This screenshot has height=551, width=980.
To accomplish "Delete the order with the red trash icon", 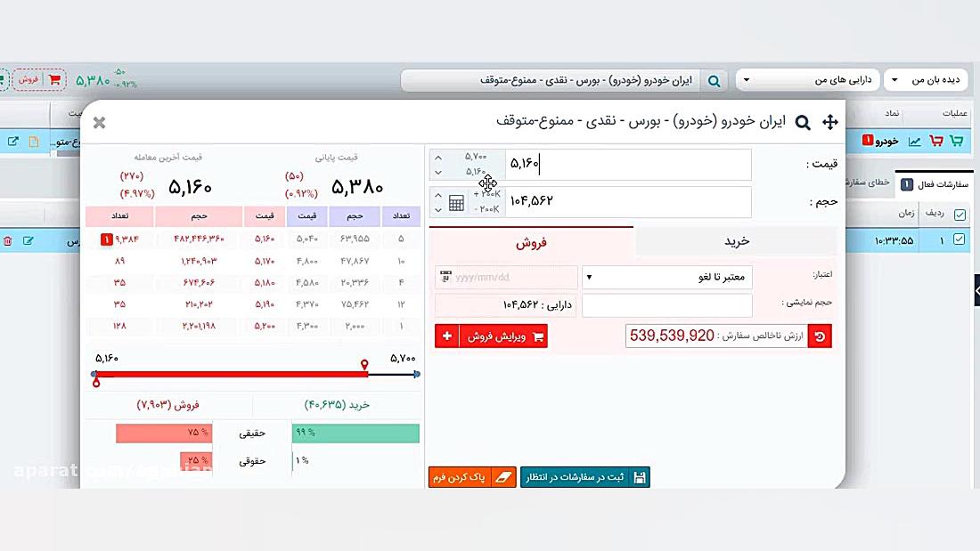I will [x=7, y=240].
